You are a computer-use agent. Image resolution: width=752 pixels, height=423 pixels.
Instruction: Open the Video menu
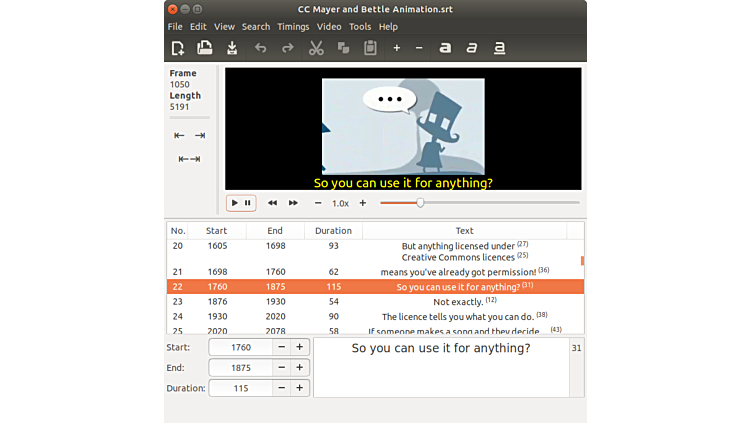click(329, 27)
